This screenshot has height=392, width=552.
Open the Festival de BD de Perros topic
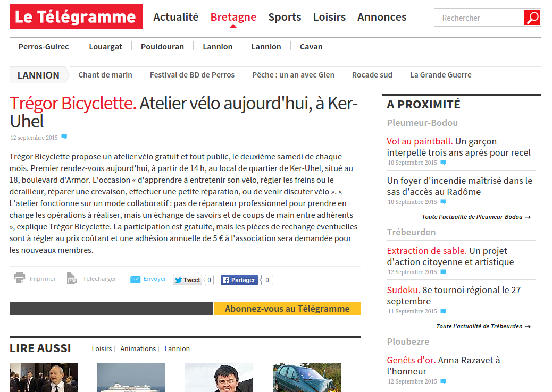(x=192, y=75)
